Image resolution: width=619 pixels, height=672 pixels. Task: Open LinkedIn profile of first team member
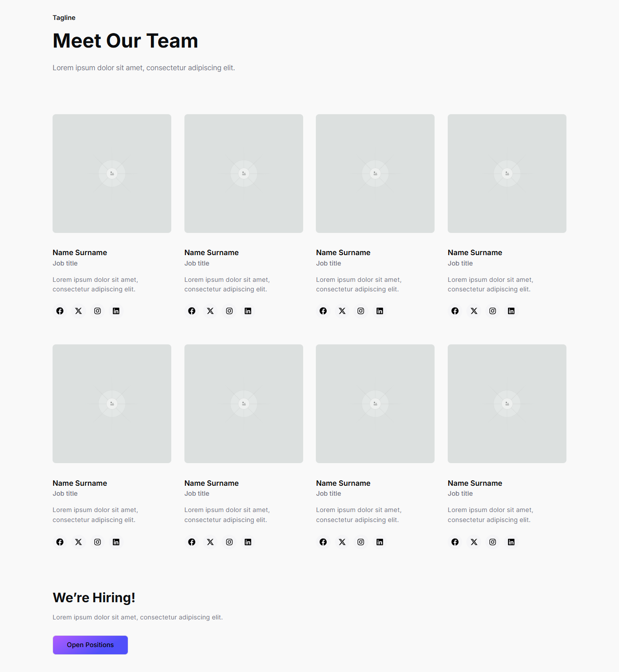tap(116, 311)
